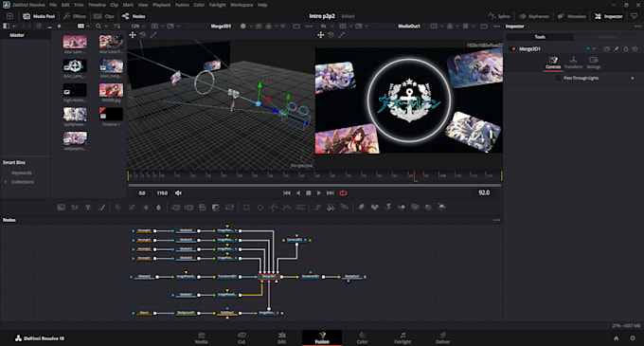Add a Text 3D node from toolbar
Screen dimensions: 644x346
388,208
